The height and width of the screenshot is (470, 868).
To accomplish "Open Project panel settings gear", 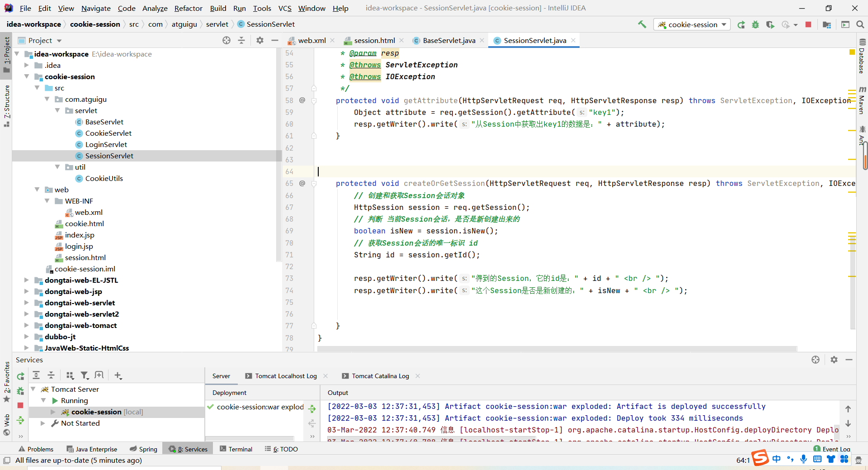I will click(260, 40).
